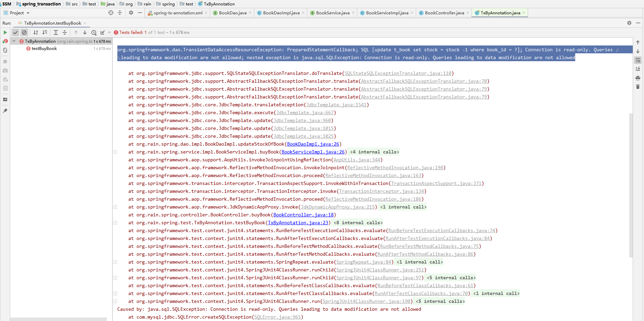The width and height of the screenshot is (644, 321).
Task: Toggle soft-wrap in the console
Action: coord(638,60)
